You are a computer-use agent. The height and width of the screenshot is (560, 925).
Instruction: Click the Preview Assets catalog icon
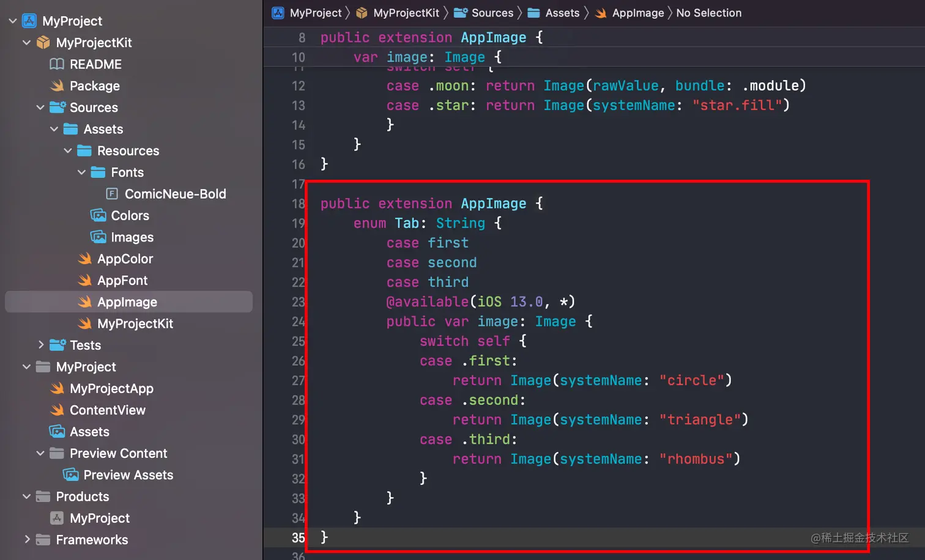pyautogui.click(x=71, y=474)
